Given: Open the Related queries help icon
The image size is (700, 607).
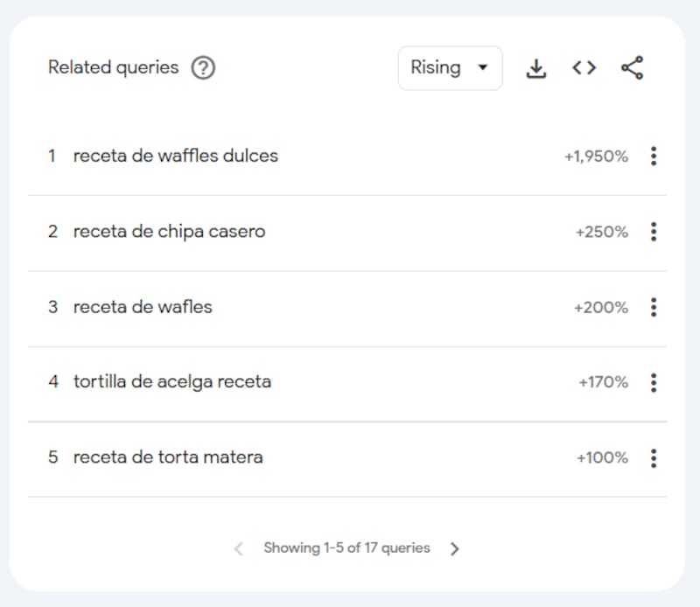Looking at the screenshot, I should [x=203, y=68].
